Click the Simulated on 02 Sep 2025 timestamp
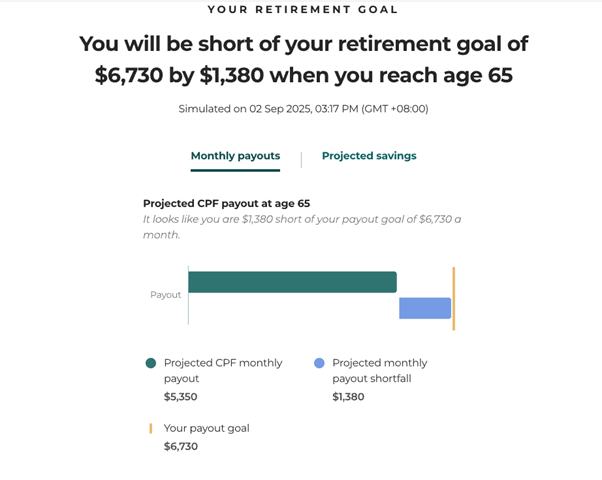The width and height of the screenshot is (602, 480). click(303, 108)
